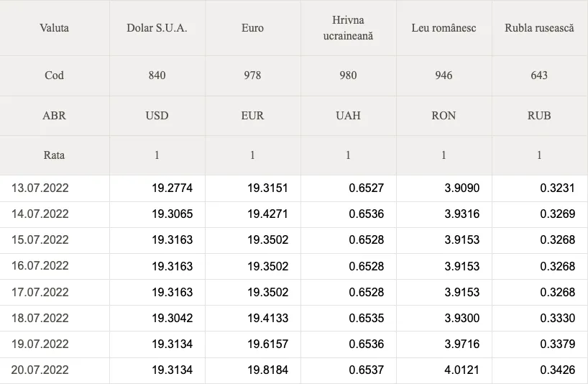Image resolution: width=588 pixels, height=384 pixels.
Task: Select the Euro column header
Action: coord(252,28)
